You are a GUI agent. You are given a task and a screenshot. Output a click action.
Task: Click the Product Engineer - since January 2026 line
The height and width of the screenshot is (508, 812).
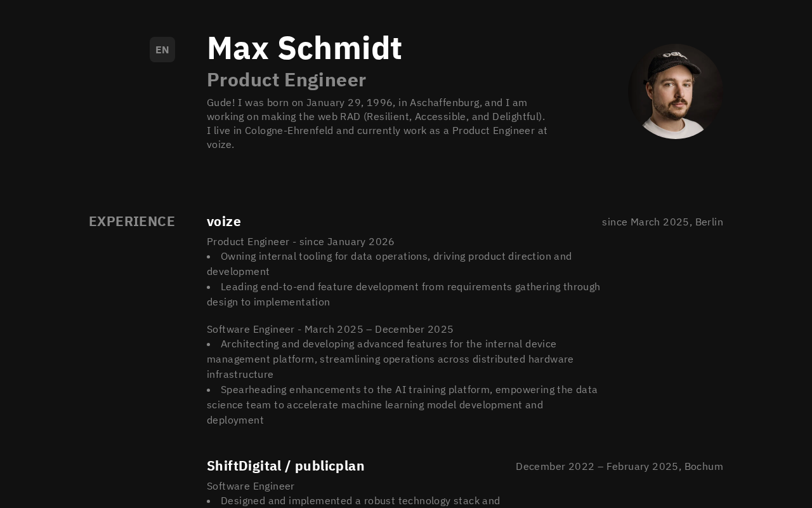click(x=301, y=242)
